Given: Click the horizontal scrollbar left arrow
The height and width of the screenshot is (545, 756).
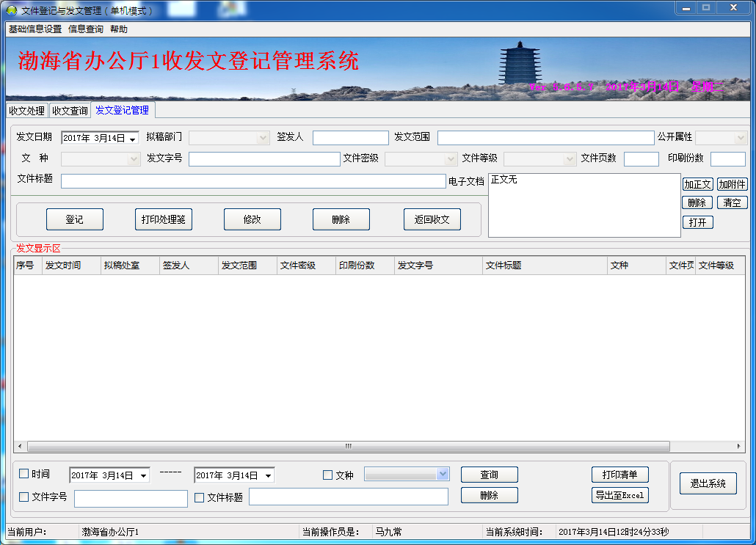Looking at the screenshot, I should 20,446.
